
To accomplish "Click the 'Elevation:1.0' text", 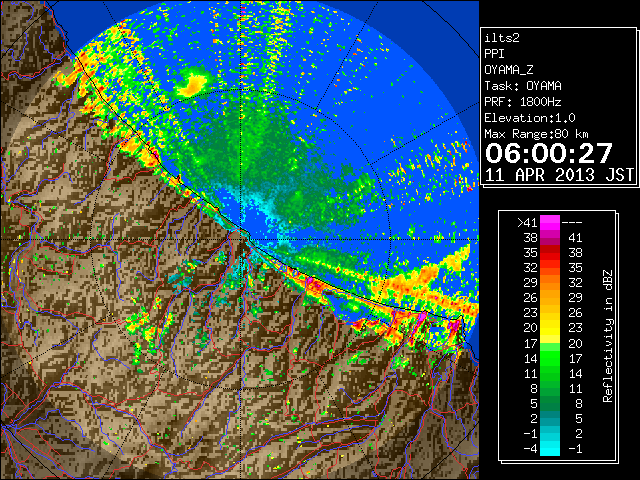I will pyautogui.click(x=530, y=118).
